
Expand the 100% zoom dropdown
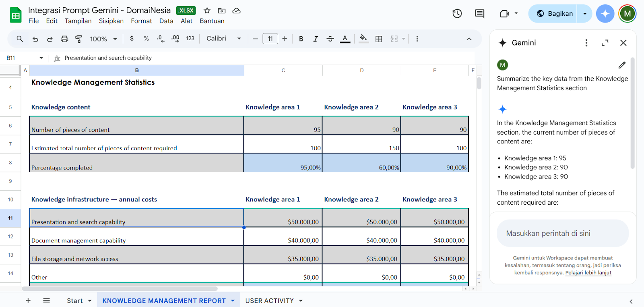coord(103,39)
